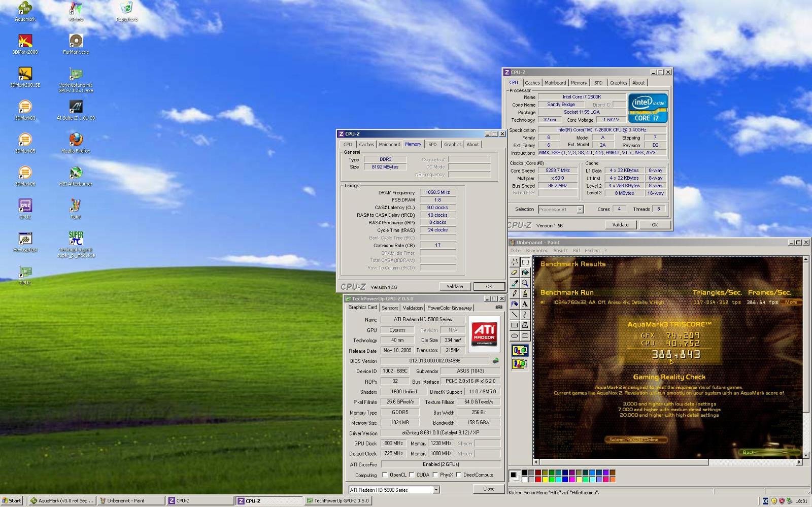Viewport: 812px width, 507px height.
Task: Click the yellow security shield tray icon
Action: pyautogui.click(x=774, y=501)
